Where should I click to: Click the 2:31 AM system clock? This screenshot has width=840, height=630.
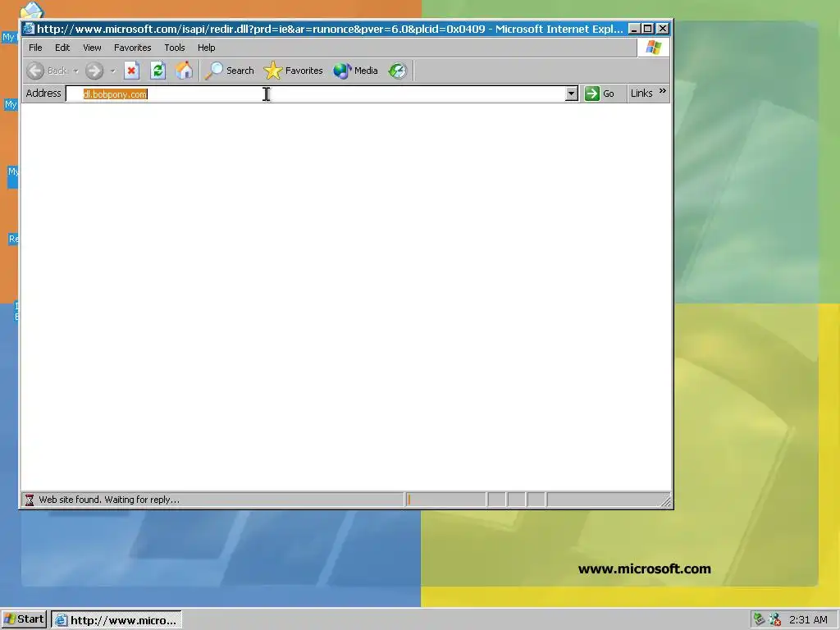pyautogui.click(x=808, y=620)
